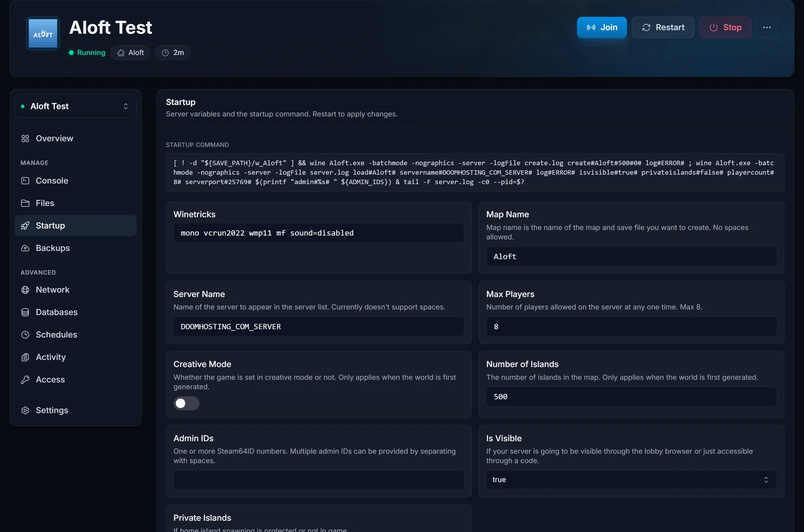The image size is (804, 532).
Task: Edit the Winetricks input field
Action: pyautogui.click(x=319, y=233)
